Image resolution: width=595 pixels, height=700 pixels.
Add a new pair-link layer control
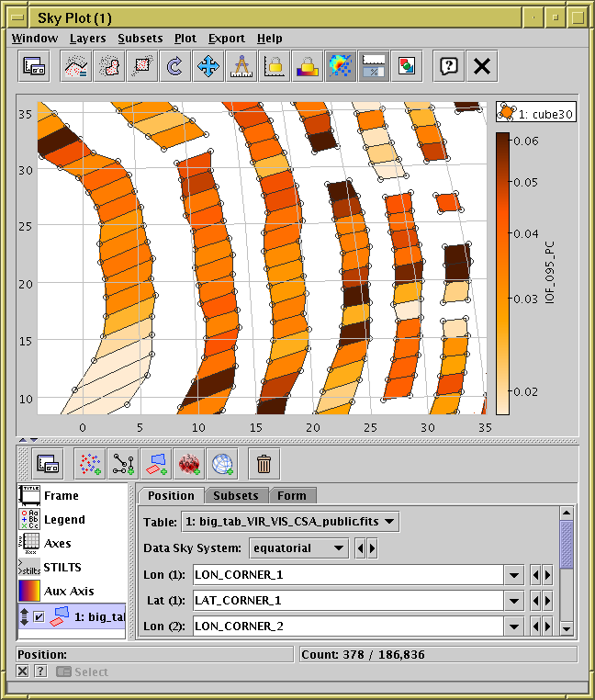123,464
